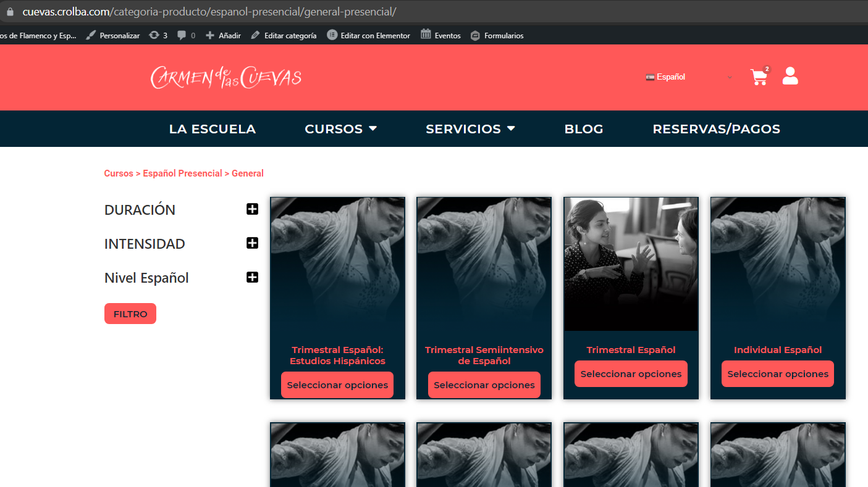
Task: Click Editar categoría in admin bar
Action: [x=284, y=36]
